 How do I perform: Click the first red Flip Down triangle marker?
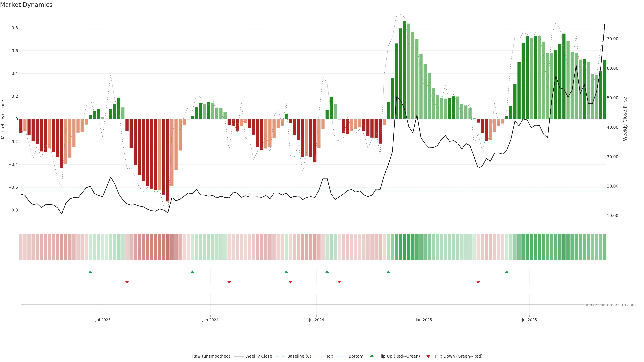point(127,282)
